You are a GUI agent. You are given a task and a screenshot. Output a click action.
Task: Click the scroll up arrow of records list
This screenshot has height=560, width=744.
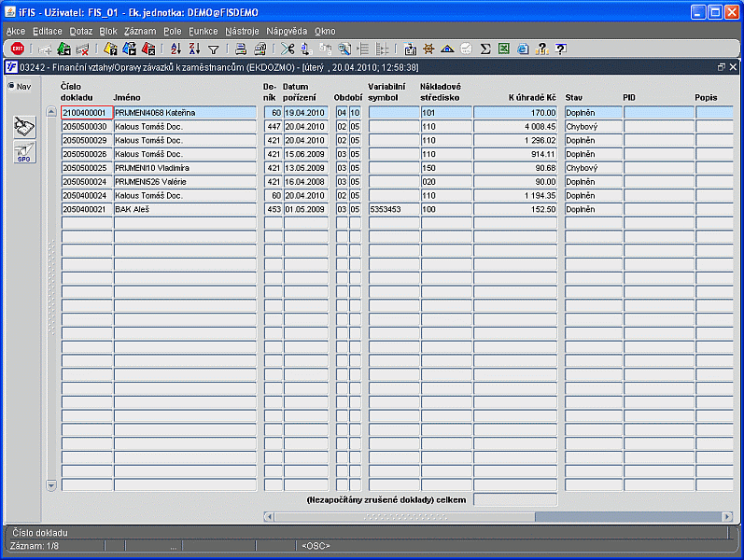coord(51,112)
